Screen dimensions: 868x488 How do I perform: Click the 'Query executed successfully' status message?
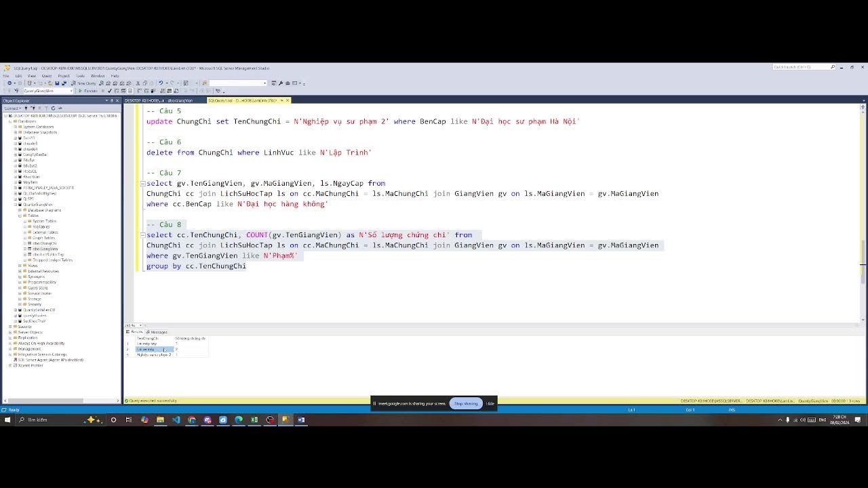click(x=153, y=401)
